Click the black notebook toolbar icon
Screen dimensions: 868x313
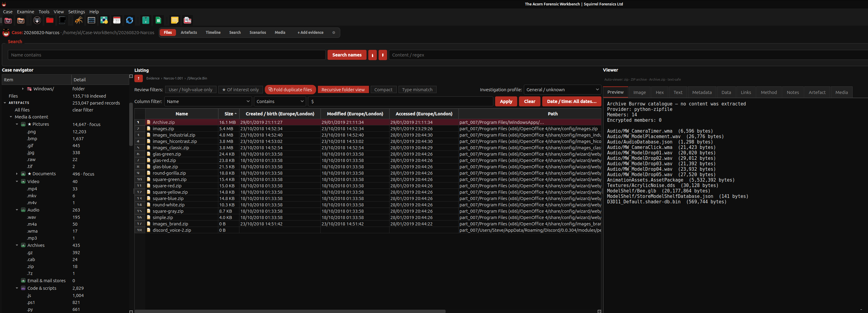(62, 21)
